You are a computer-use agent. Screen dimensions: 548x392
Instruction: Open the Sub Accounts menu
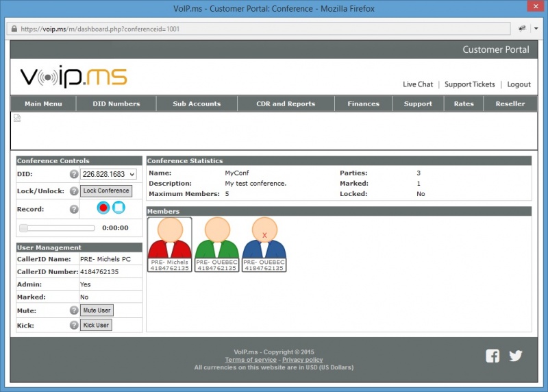pyautogui.click(x=197, y=104)
